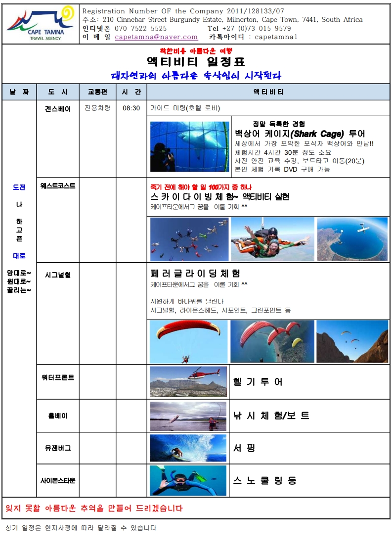392x555 pixels.
Task: Click the shark cage diving photo
Action: click(x=189, y=146)
